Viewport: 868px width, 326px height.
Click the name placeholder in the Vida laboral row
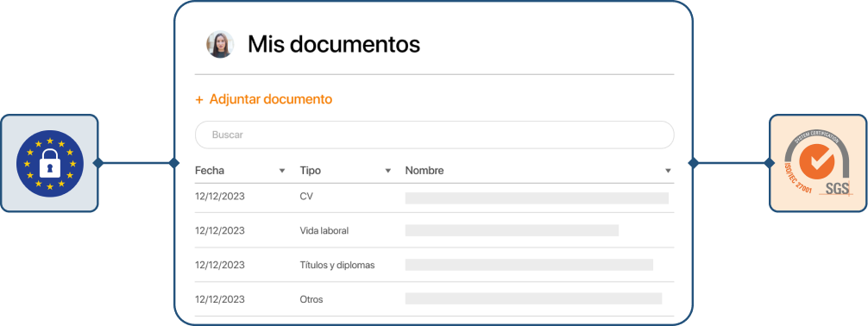(512, 231)
